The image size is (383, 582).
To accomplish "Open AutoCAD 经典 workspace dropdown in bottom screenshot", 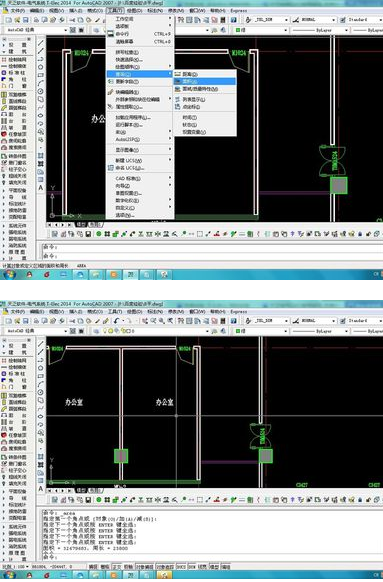I will [66, 331].
